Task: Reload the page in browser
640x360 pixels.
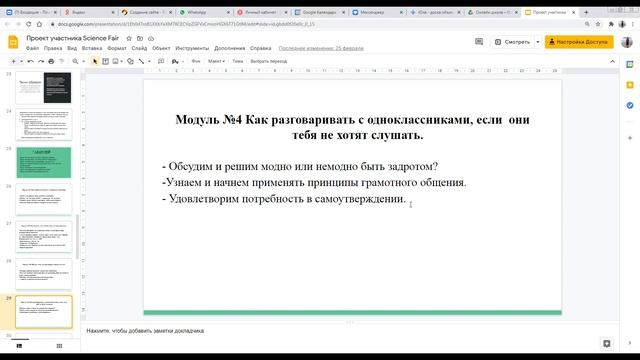Action: point(29,24)
